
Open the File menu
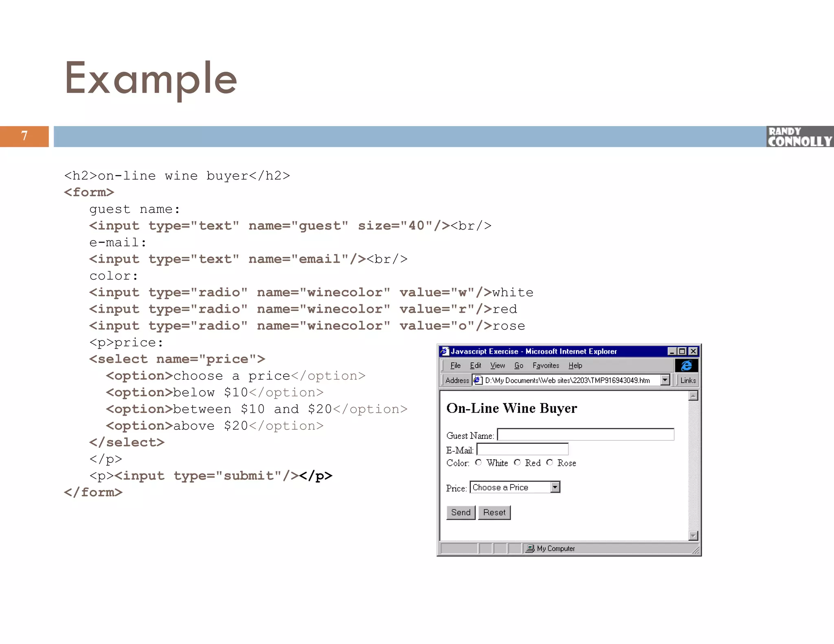click(455, 366)
